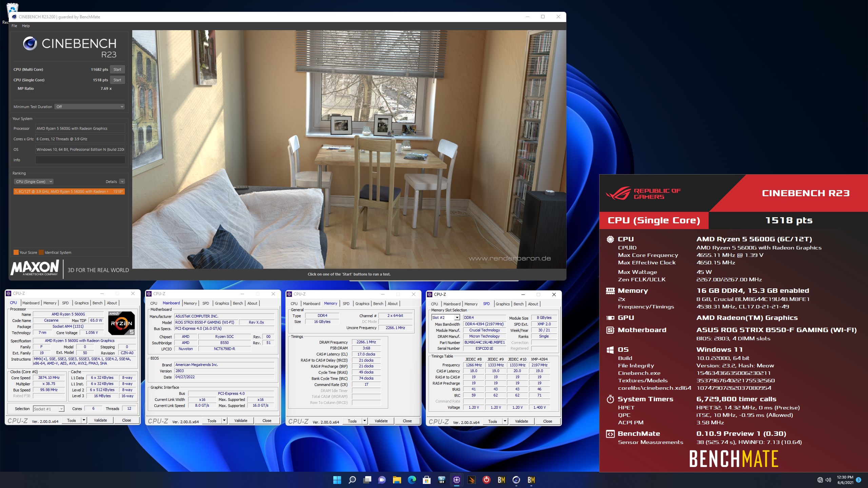Start the CPU (Multi Core) test

tap(117, 69)
